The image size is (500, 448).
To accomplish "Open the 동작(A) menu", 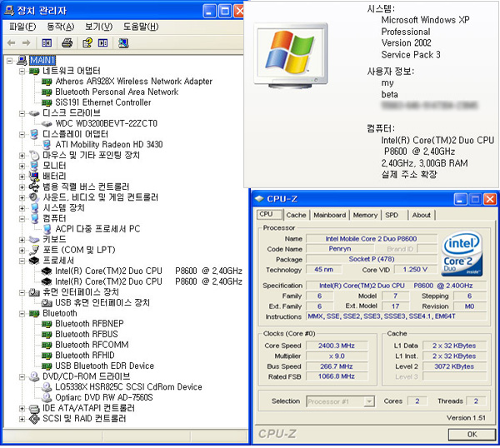I will click(x=60, y=27).
